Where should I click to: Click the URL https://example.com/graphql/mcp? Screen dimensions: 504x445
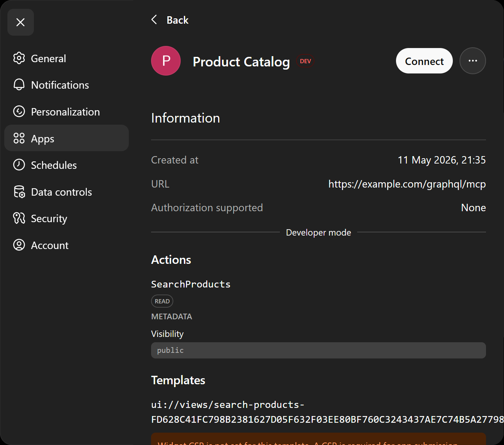point(407,184)
